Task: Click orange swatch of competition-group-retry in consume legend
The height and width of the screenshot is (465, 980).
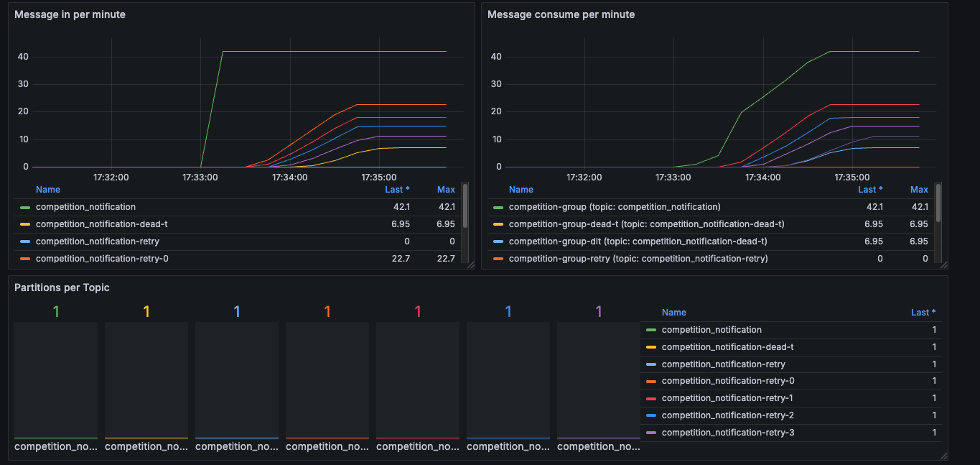Action: (x=498, y=259)
